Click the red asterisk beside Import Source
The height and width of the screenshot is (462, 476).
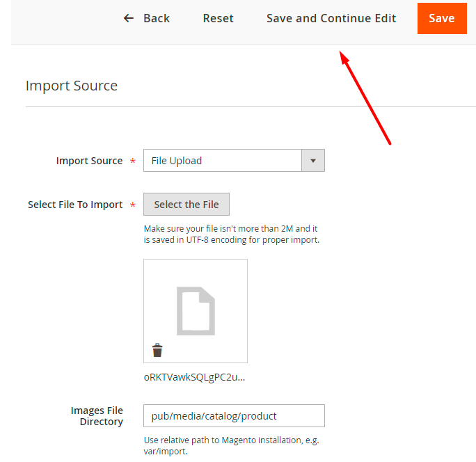click(x=131, y=161)
